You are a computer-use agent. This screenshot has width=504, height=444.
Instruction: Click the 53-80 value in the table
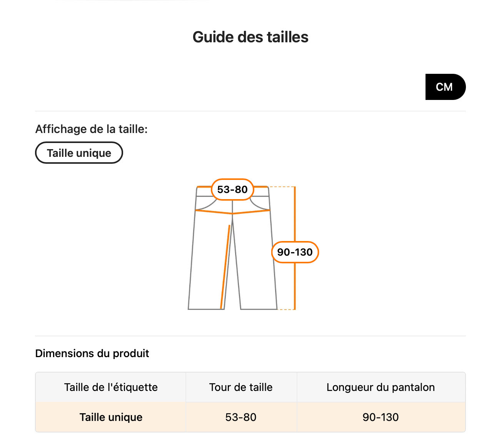tap(241, 417)
